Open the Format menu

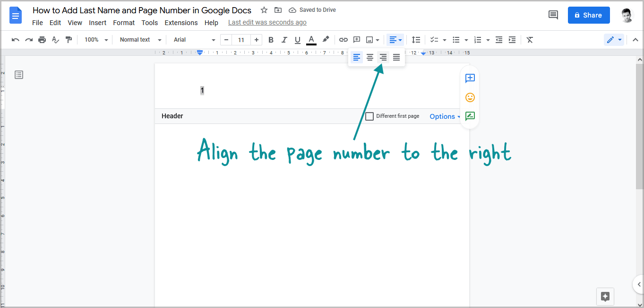click(124, 22)
